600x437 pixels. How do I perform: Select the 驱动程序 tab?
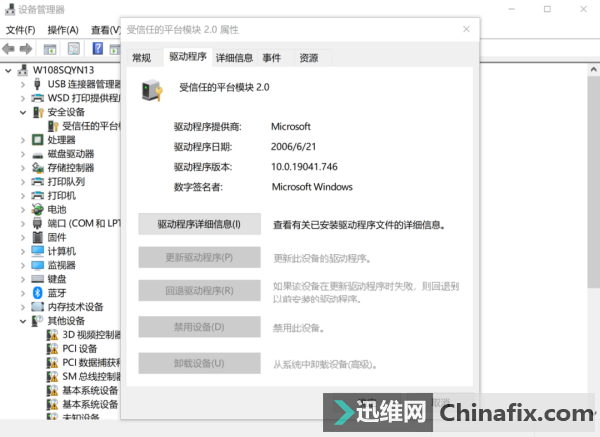tap(188, 57)
